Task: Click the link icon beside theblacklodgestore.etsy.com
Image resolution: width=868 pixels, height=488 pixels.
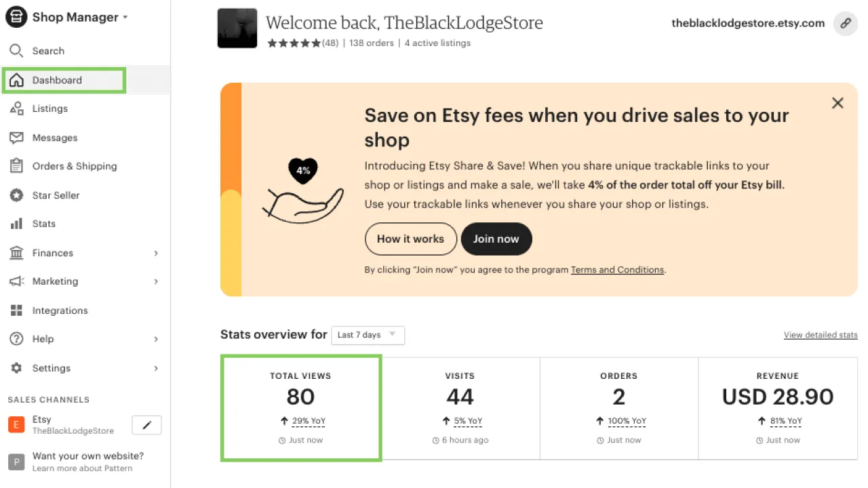Action: point(845,24)
